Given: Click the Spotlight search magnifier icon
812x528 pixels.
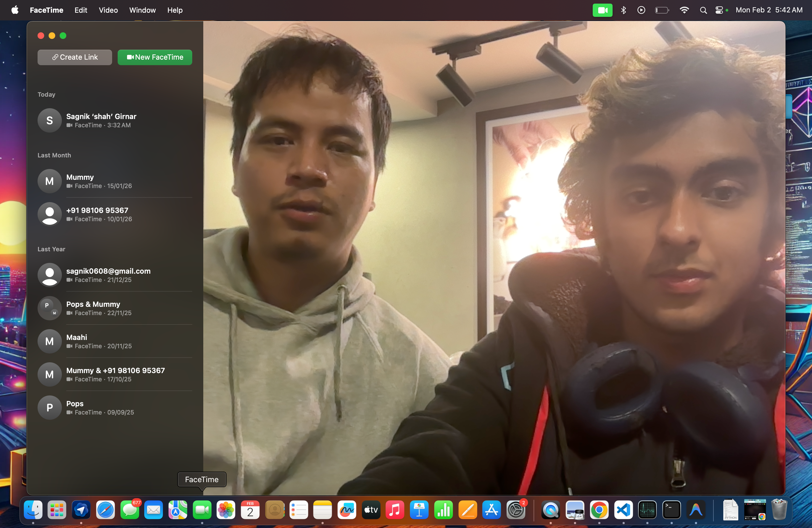Looking at the screenshot, I should point(703,10).
